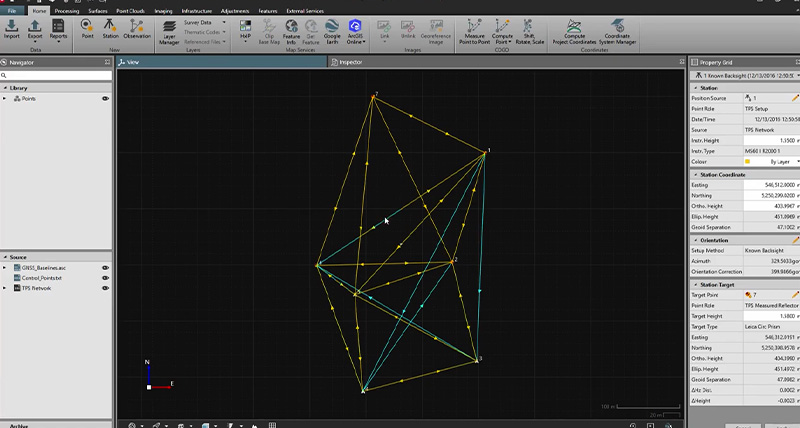Open the File menu
This screenshot has width=800, height=428.
click(9, 10)
